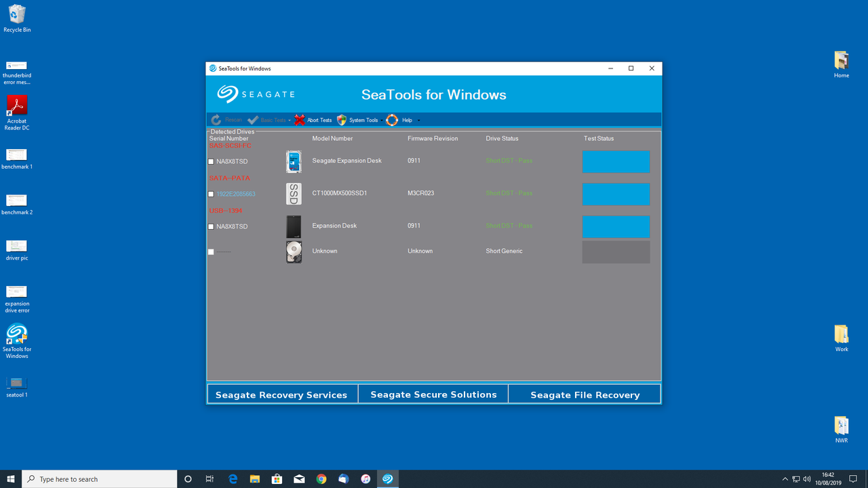Click the hard disk icon of Unknown drive

[x=294, y=252]
